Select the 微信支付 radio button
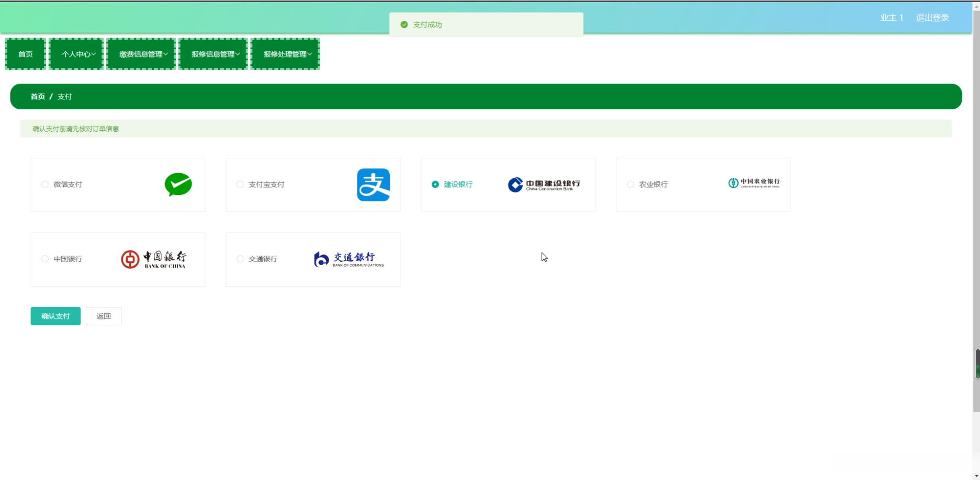 (45, 185)
